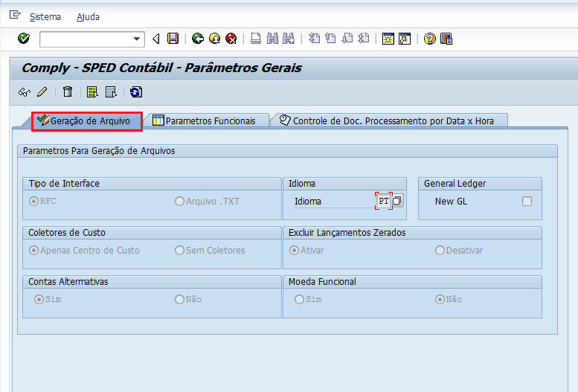The image size is (578, 392).
Task: Open the Sistema menu
Action: click(45, 16)
